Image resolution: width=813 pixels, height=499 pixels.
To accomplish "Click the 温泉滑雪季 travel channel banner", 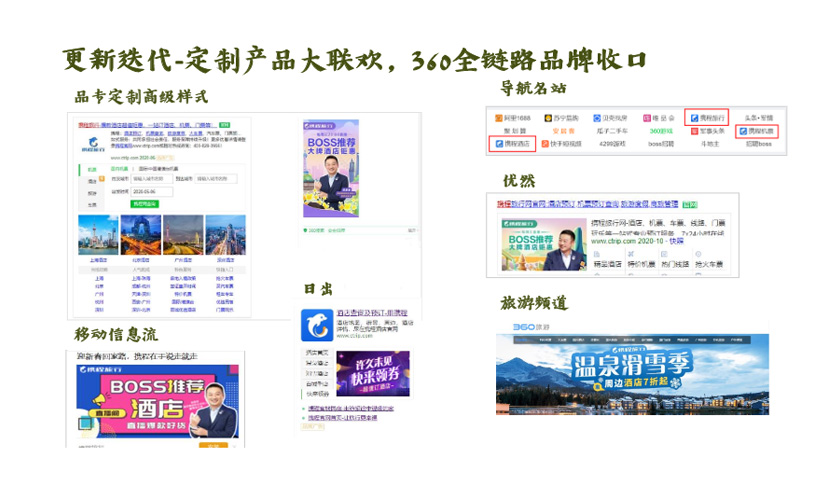I will coord(632,373).
